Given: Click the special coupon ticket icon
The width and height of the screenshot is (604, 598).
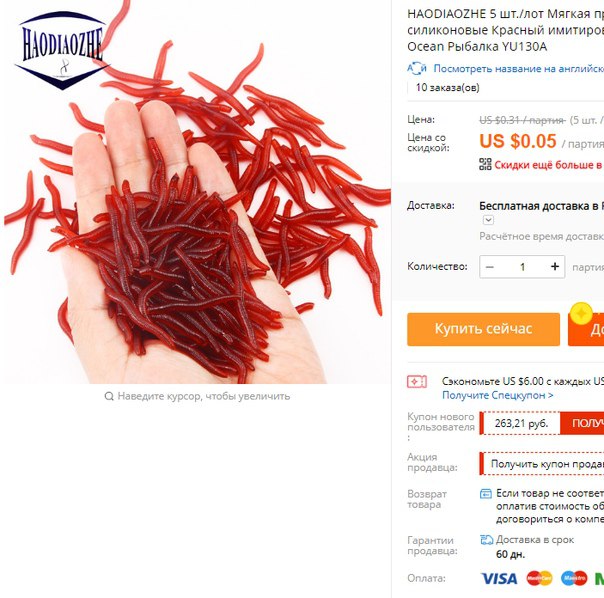Looking at the screenshot, I should (417, 382).
